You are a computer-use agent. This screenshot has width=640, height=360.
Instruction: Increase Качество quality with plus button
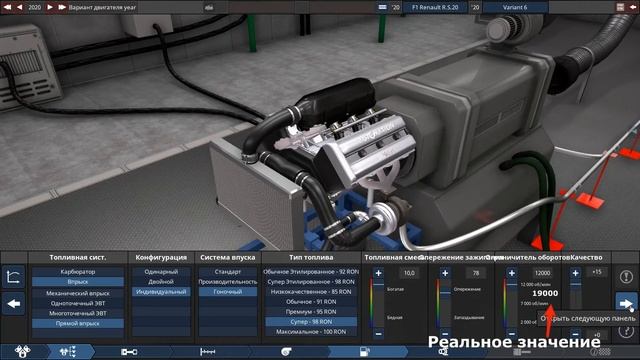coord(576,273)
